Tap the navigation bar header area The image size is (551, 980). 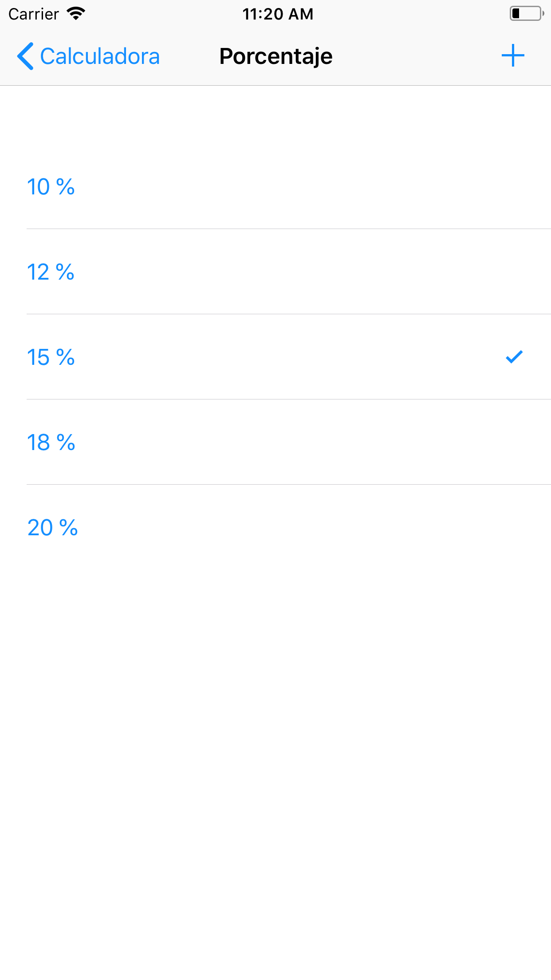275,55
